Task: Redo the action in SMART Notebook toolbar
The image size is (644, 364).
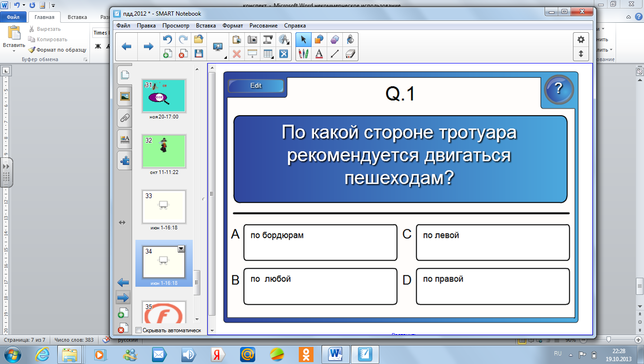Action: [183, 40]
